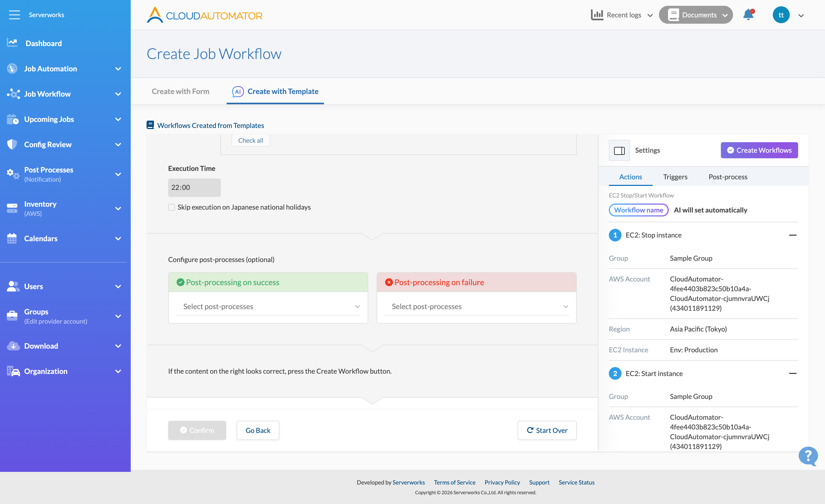
Task: Click the Download cloud icon
Action: click(13, 346)
